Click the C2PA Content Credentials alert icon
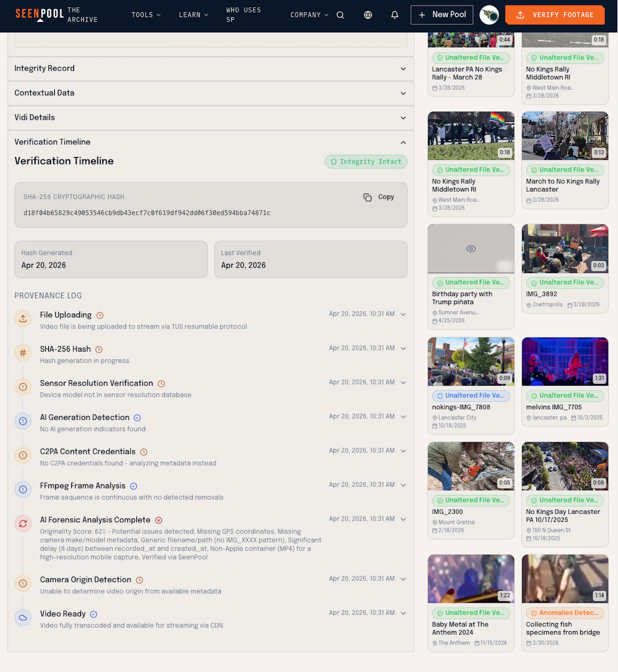Screen dimensions: 618x672 coord(23,455)
